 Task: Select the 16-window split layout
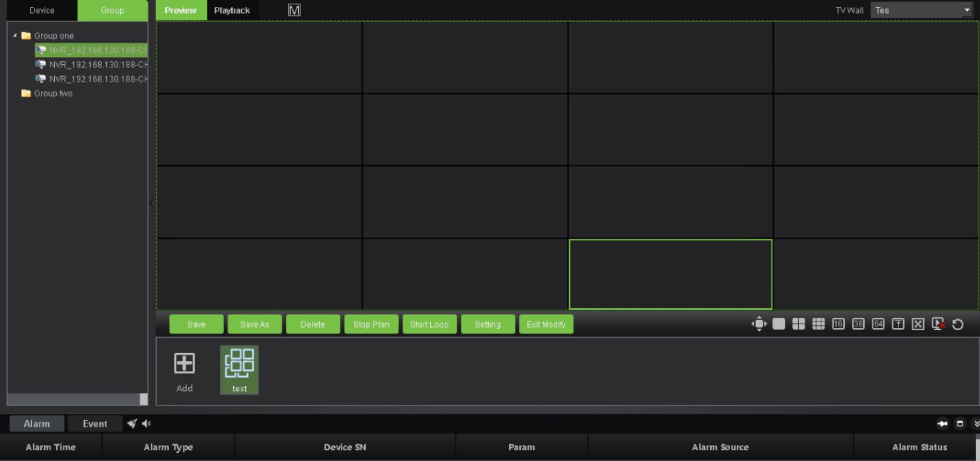coord(838,324)
